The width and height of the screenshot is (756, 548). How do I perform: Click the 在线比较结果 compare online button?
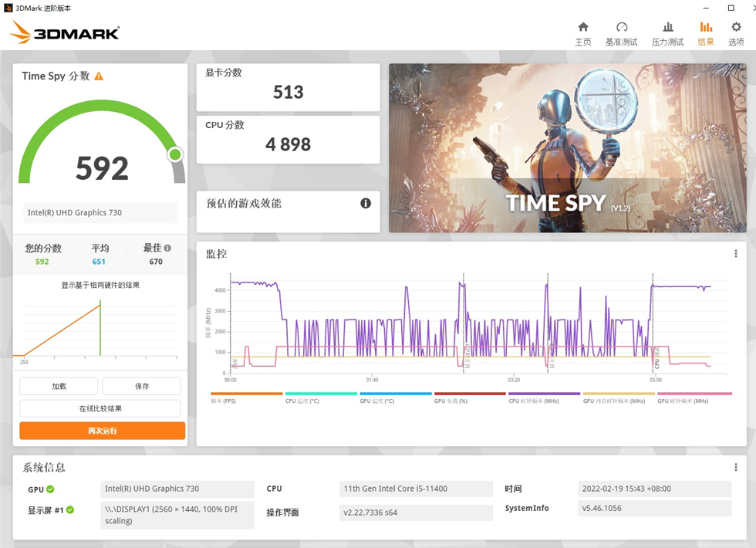pyautogui.click(x=100, y=408)
